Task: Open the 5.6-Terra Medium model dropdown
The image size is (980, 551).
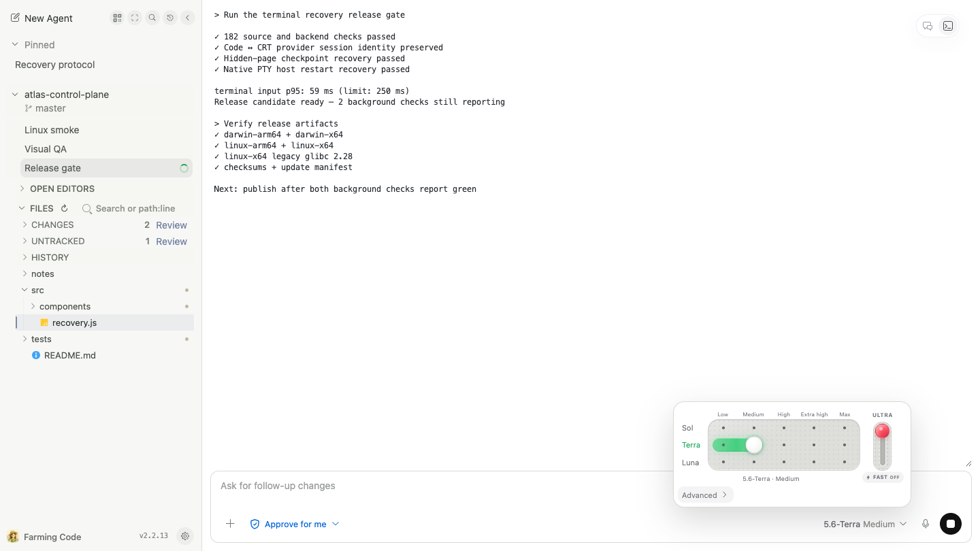Action: (865, 524)
